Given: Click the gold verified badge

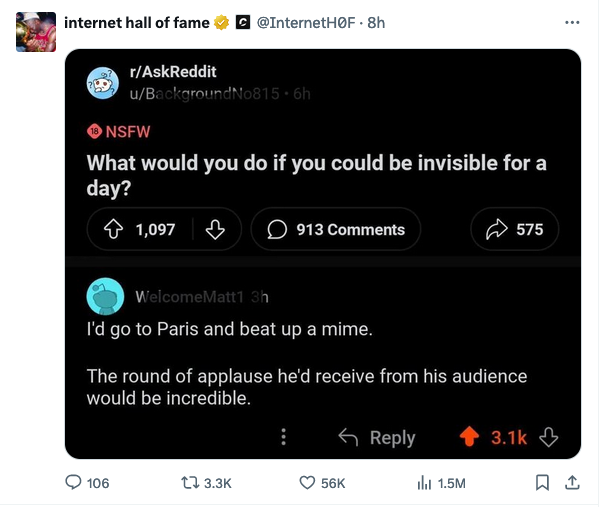Looking at the screenshot, I should [x=221, y=23].
